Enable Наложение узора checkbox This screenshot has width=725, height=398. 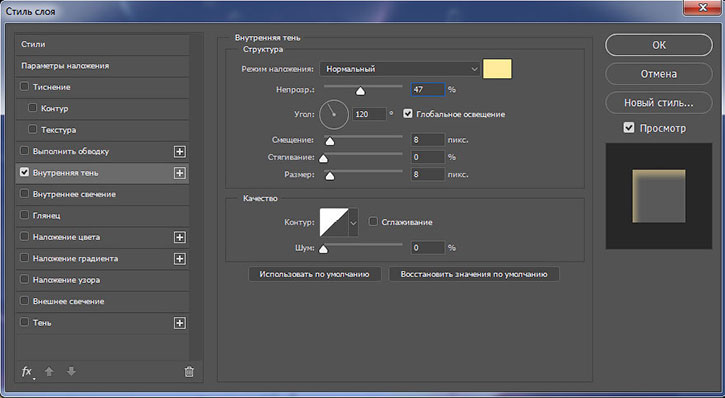[25, 279]
